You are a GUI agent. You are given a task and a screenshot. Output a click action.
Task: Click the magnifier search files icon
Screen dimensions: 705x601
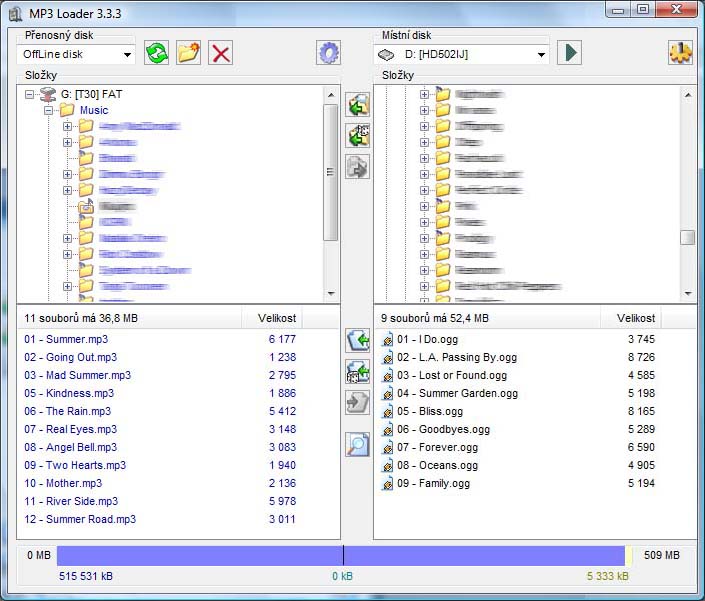pos(358,445)
